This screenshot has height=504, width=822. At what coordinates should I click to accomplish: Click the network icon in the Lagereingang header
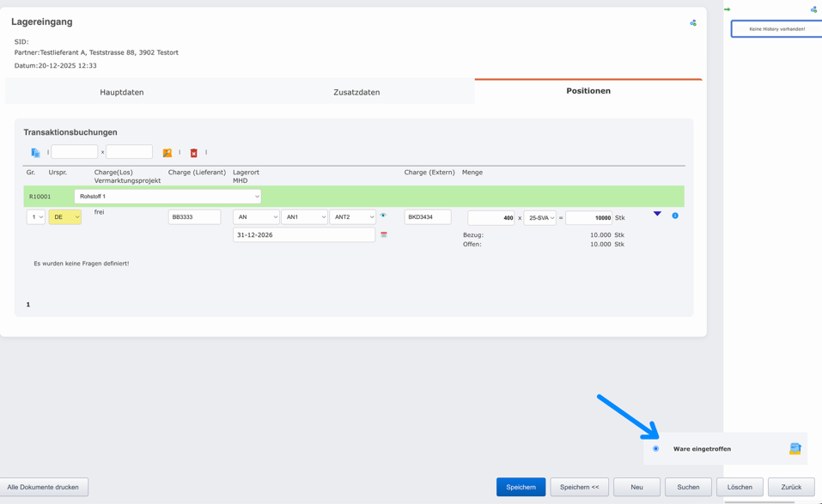[693, 24]
